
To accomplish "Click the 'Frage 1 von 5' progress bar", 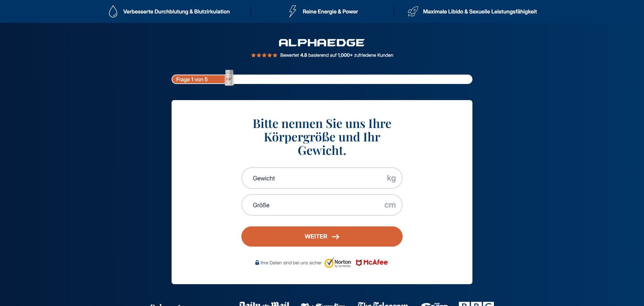I will pos(322,79).
